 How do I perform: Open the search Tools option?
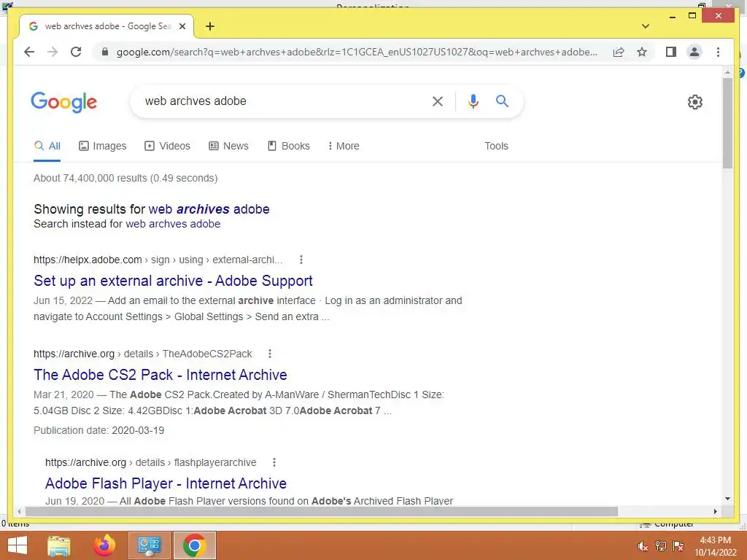click(x=496, y=146)
